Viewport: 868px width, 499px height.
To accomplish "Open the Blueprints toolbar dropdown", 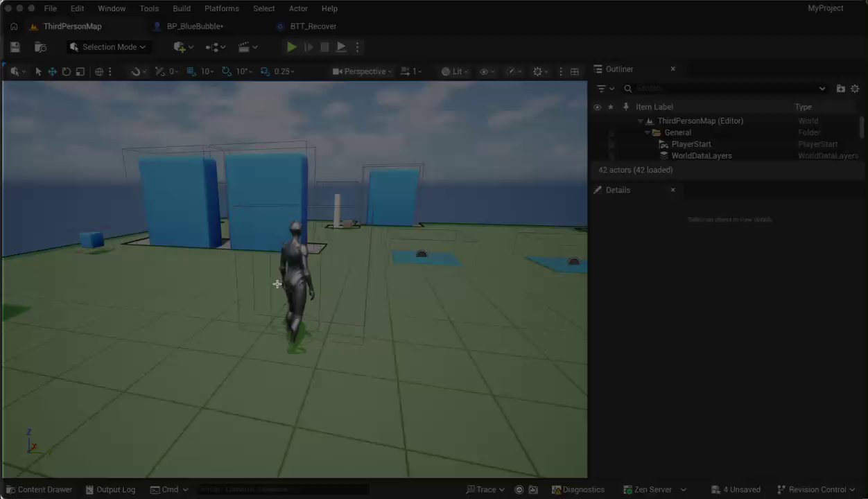I will (x=216, y=47).
